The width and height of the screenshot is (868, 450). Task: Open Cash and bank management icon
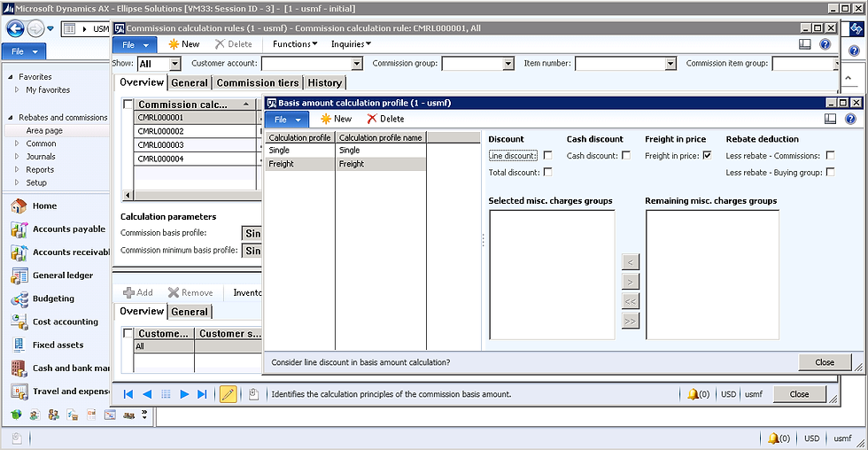pos(19,369)
